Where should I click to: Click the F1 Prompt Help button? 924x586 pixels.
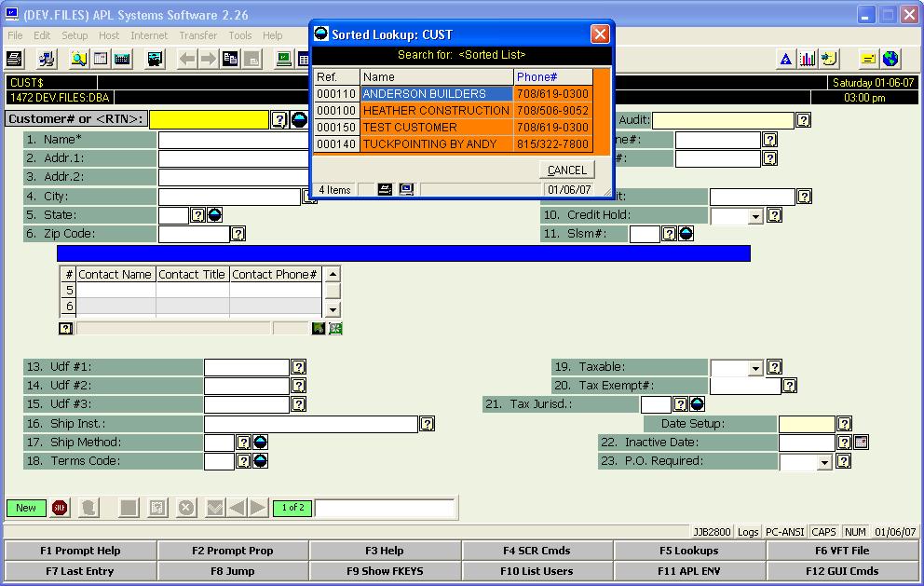pos(80,551)
